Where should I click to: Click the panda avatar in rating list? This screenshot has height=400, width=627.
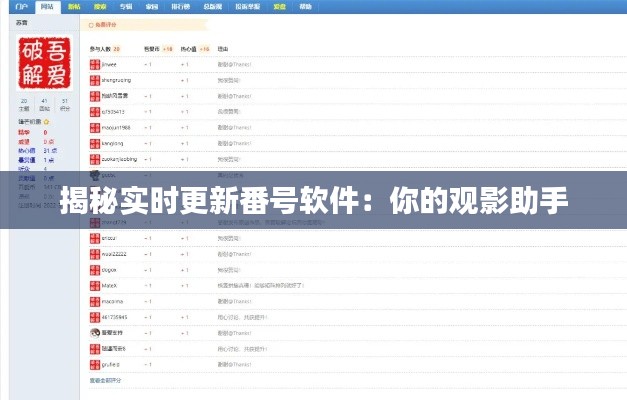click(95, 332)
